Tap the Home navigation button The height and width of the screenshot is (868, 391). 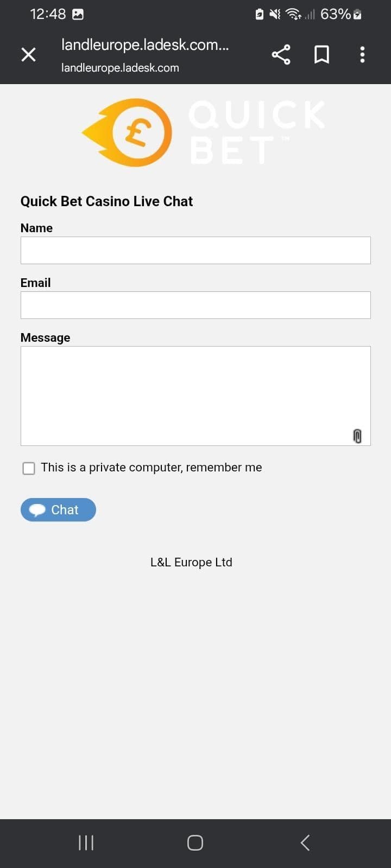click(195, 843)
